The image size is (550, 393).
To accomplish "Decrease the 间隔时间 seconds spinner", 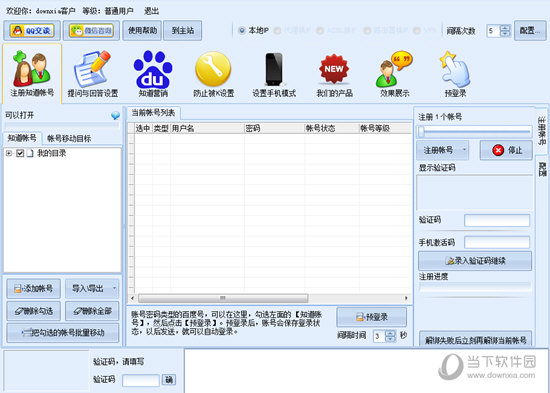I will coord(390,339).
